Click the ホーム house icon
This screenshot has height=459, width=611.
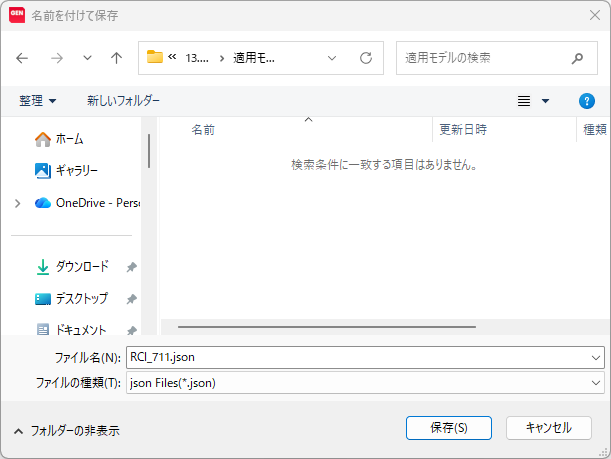(x=43, y=139)
